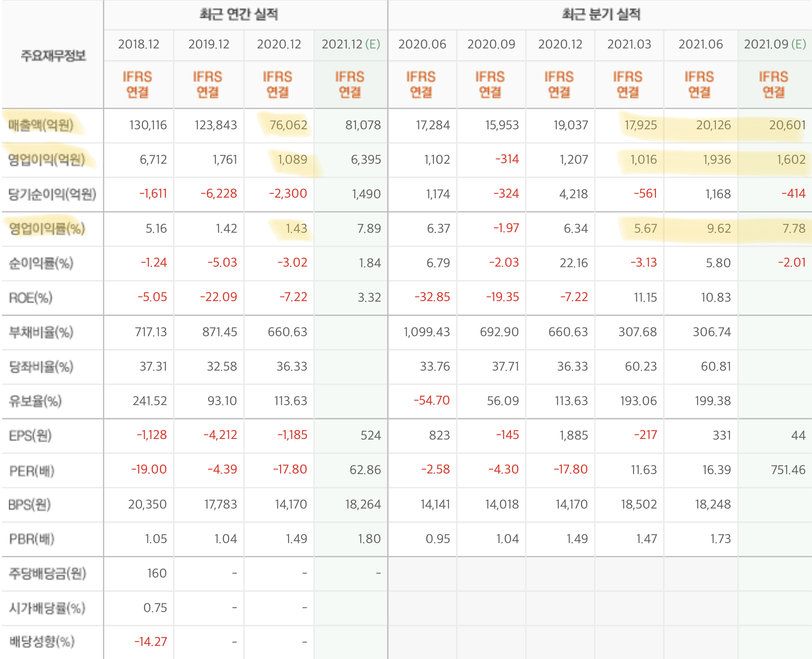Select the 2018.12 annual column header
The width and height of the screenshot is (812, 659).
click(x=139, y=44)
